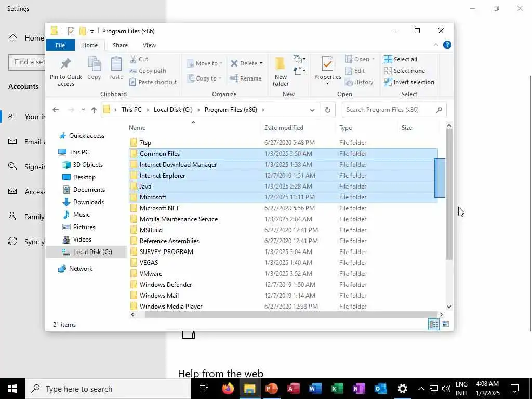Expand address bar history dropdown
Viewport: 532px width, 399px height.
pos(312,110)
